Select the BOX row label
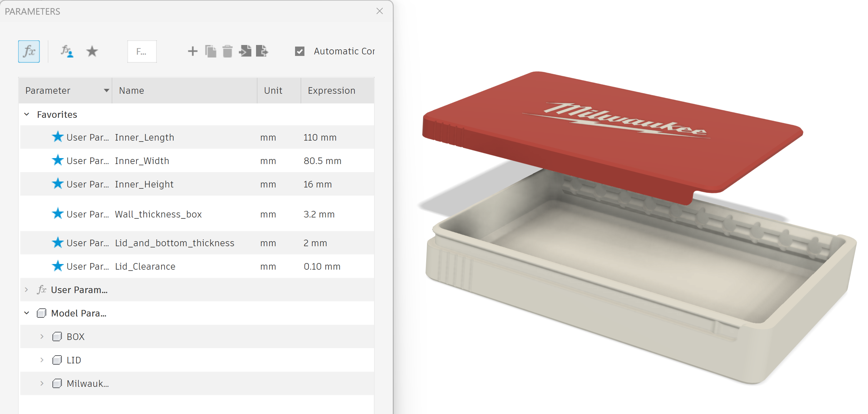 tap(76, 337)
